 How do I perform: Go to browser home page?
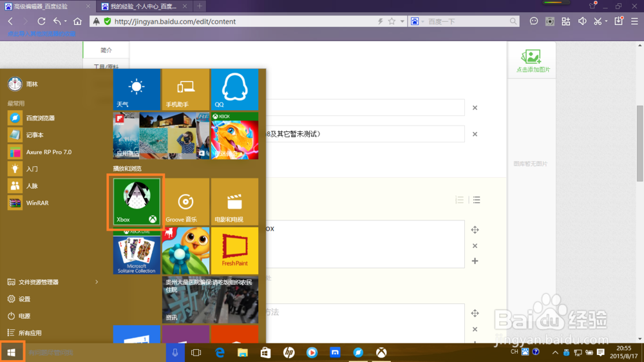[x=77, y=21]
